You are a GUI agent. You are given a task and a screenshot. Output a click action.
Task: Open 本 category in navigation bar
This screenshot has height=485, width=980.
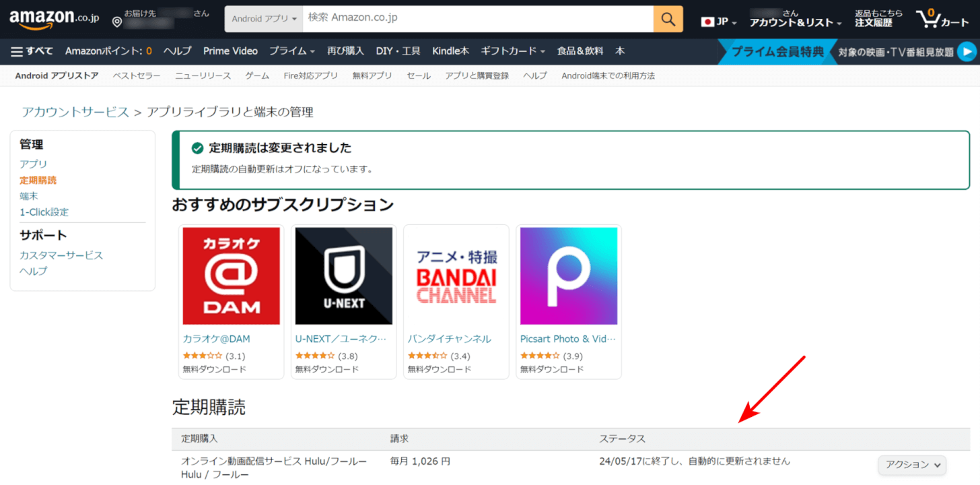click(x=620, y=51)
